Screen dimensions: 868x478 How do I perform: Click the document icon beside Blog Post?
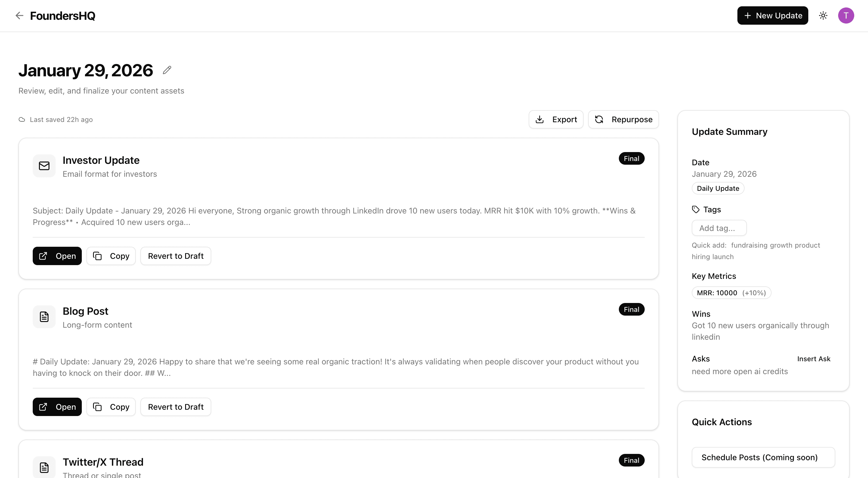coord(44,316)
